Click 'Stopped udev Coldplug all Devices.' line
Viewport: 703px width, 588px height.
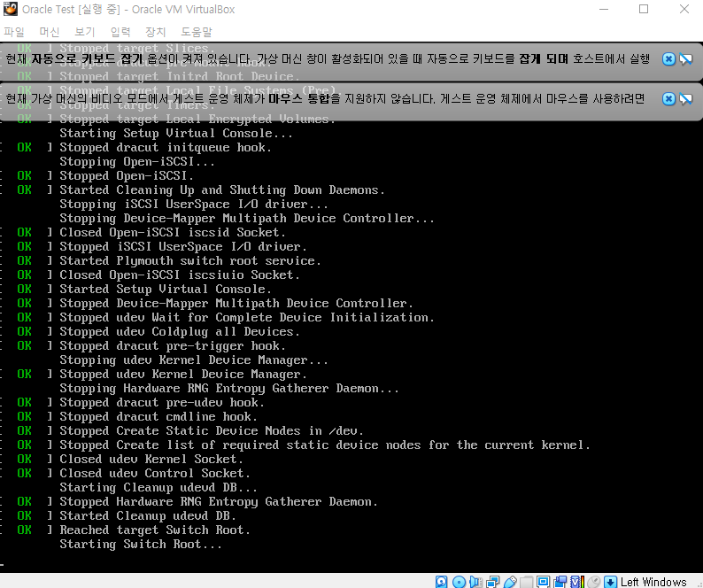(x=180, y=331)
